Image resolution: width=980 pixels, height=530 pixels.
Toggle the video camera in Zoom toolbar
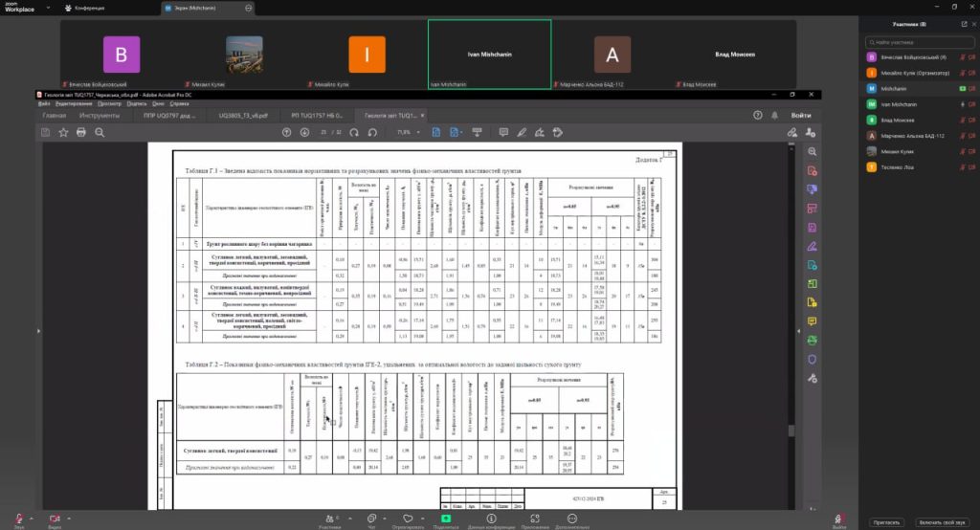point(54,517)
